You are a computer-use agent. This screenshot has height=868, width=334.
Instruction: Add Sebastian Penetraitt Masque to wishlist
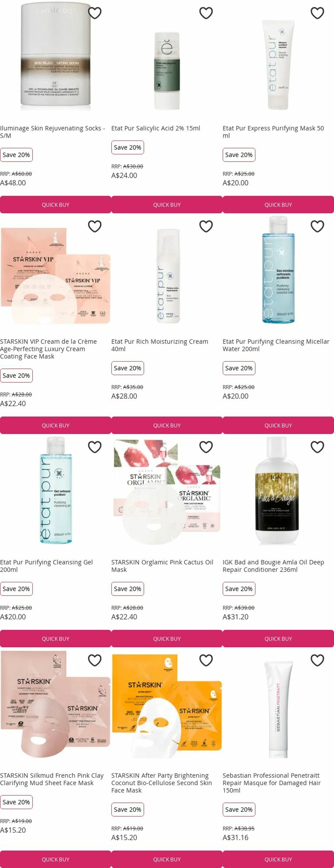pos(317,661)
